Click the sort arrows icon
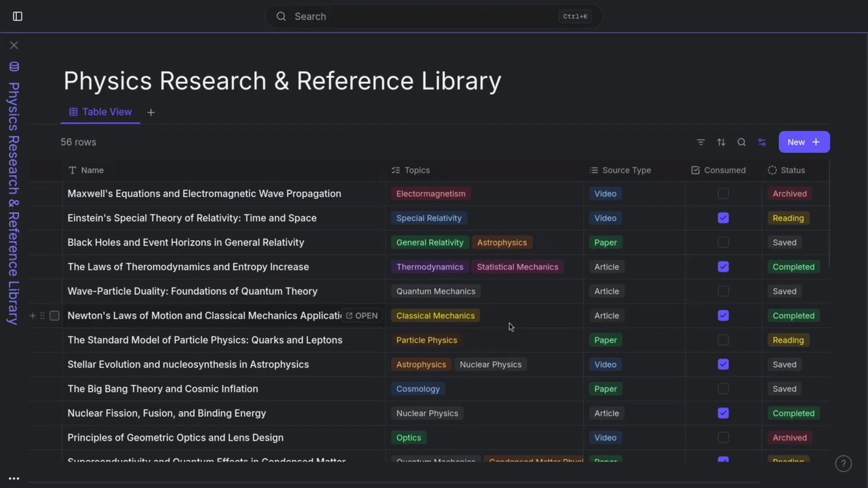868x488 pixels. click(x=722, y=142)
